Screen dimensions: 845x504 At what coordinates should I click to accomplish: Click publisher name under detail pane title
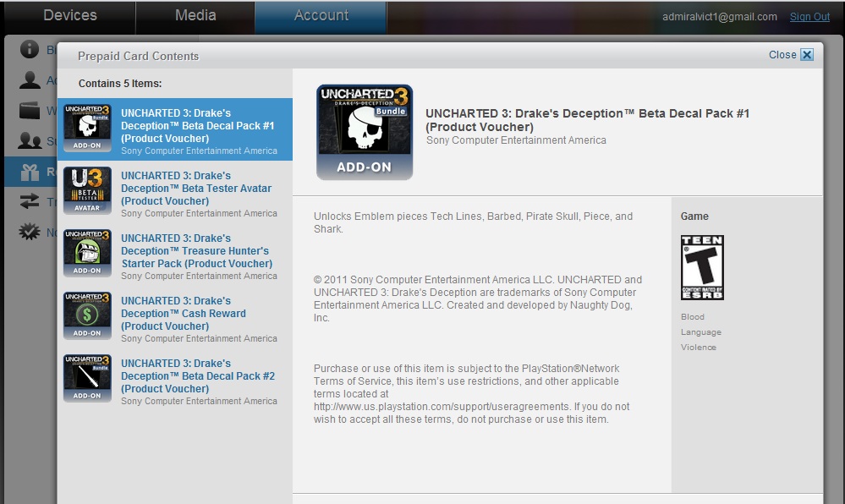coord(516,140)
